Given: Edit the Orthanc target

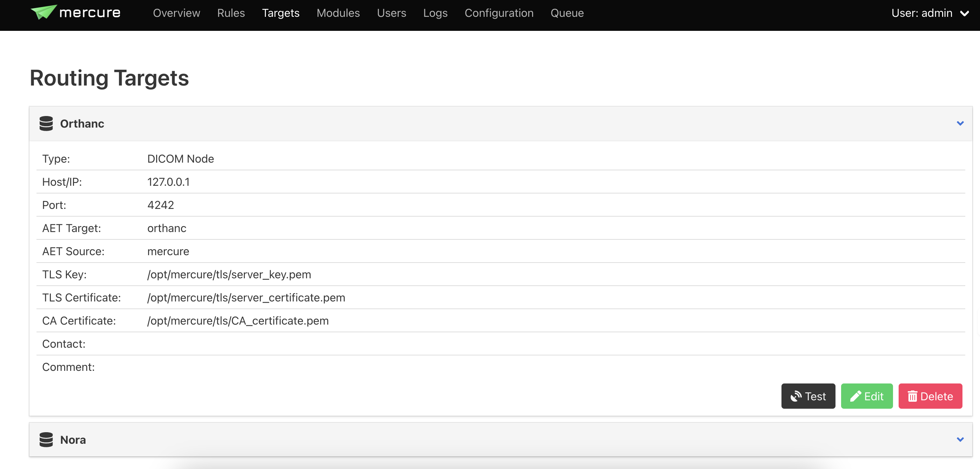Looking at the screenshot, I should click(x=867, y=396).
